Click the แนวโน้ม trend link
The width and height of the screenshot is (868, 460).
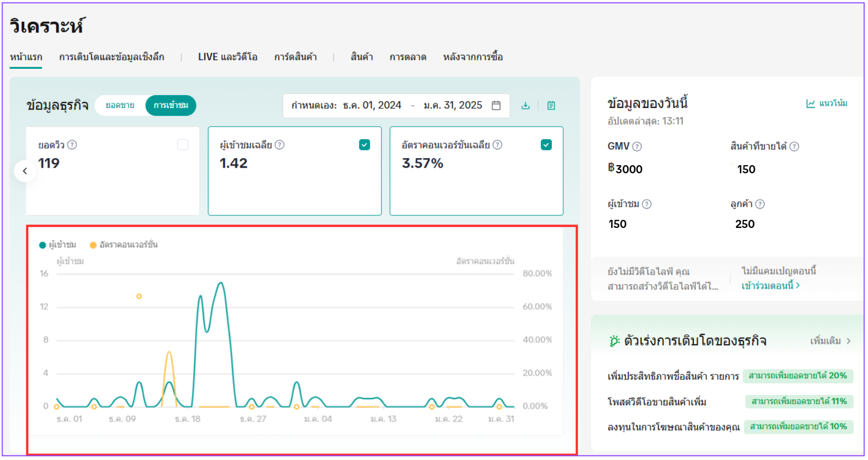point(826,103)
